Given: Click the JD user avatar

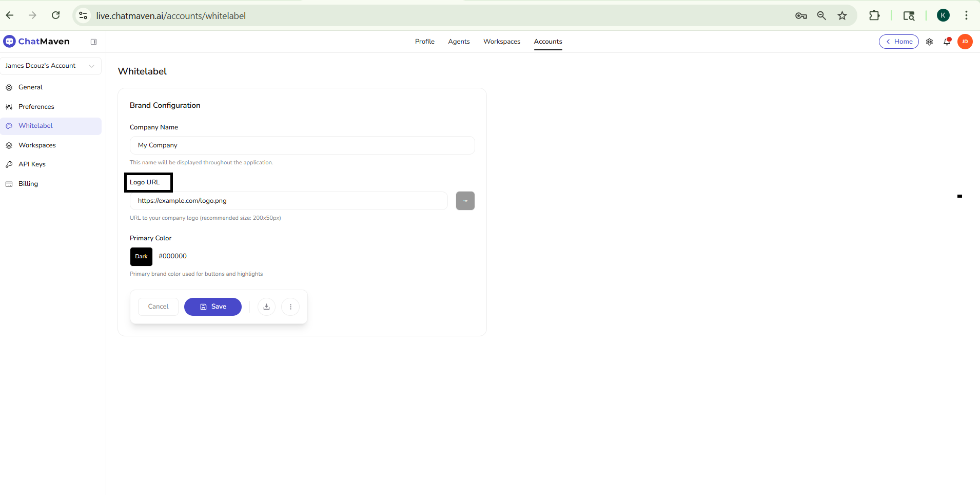Looking at the screenshot, I should pyautogui.click(x=965, y=42).
